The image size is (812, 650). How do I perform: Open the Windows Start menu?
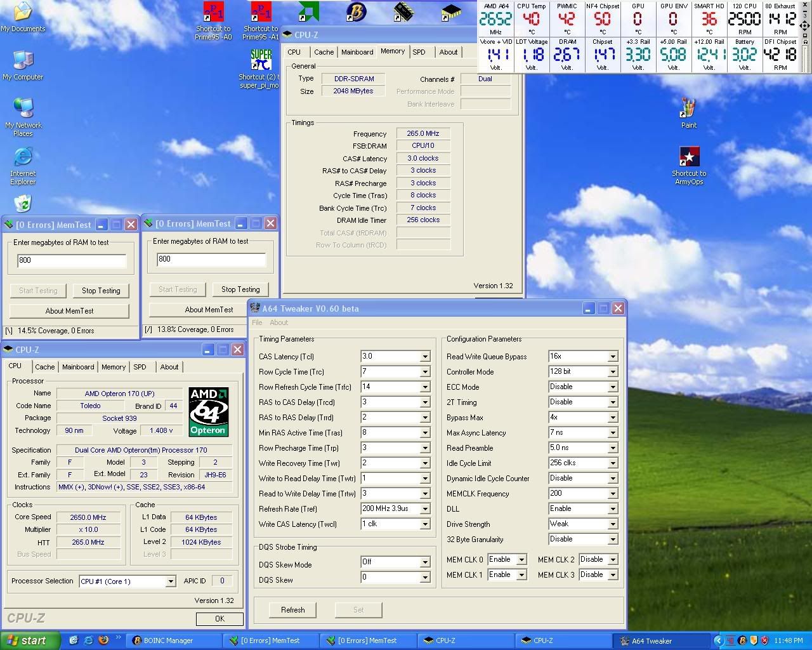click(x=30, y=640)
